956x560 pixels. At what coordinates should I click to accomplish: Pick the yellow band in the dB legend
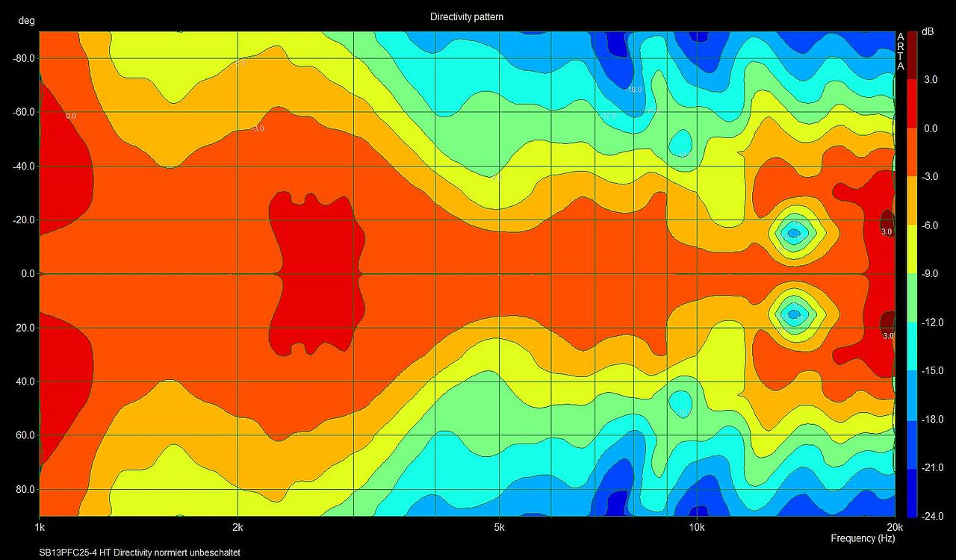[911, 249]
